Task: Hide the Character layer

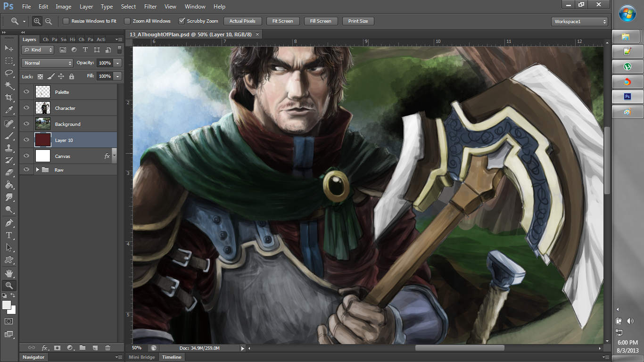Action: pos(26,108)
